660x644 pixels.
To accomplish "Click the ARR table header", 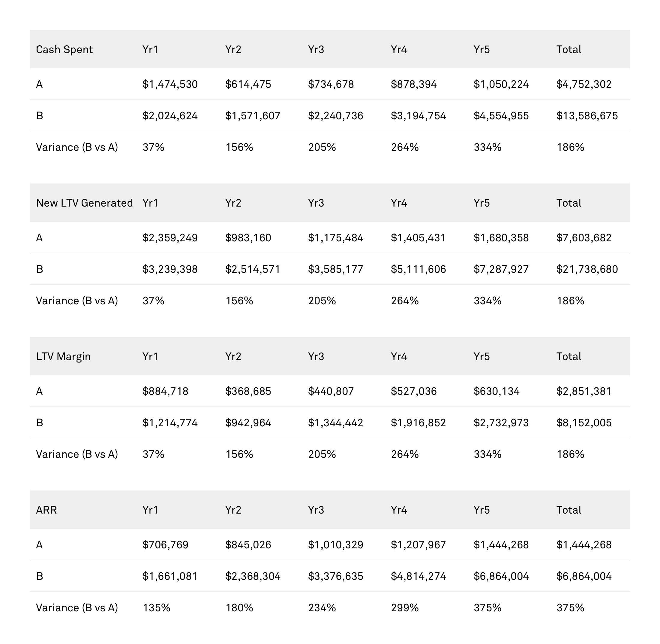I will [46, 510].
